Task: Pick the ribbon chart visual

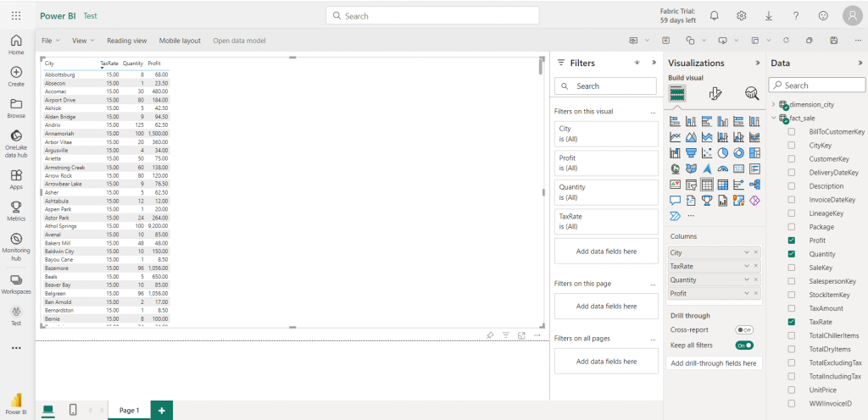Action: [755, 136]
